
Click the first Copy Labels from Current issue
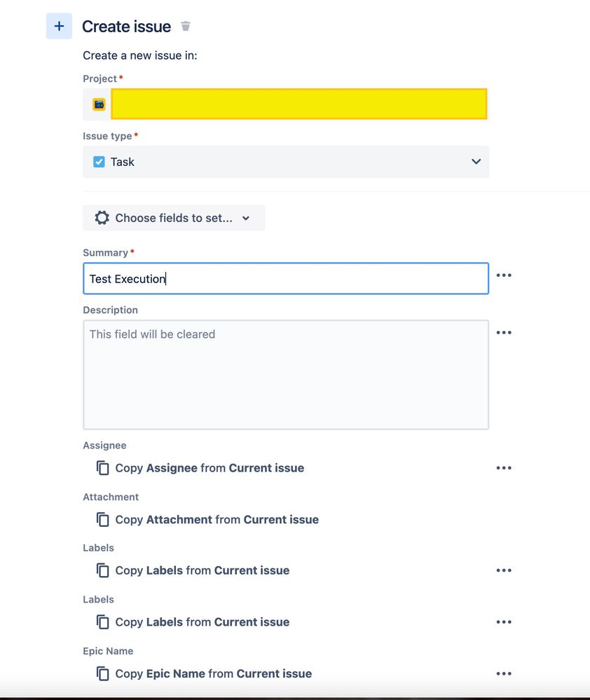pos(203,570)
